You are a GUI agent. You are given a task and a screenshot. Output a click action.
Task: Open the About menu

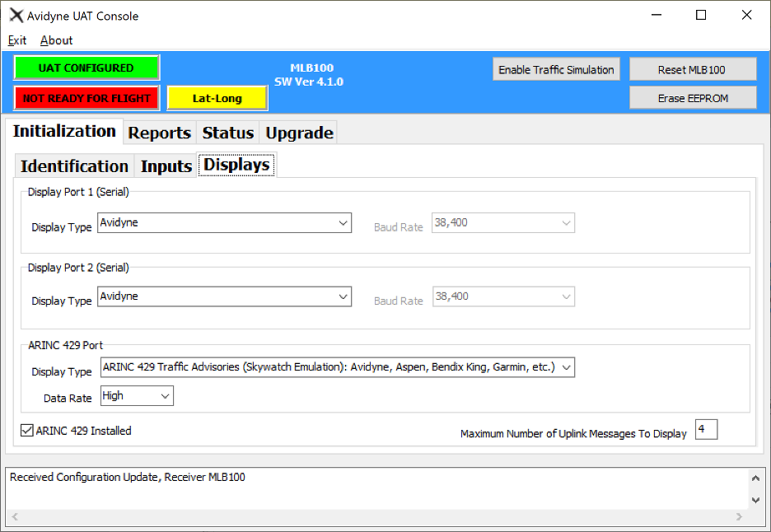(x=57, y=40)
